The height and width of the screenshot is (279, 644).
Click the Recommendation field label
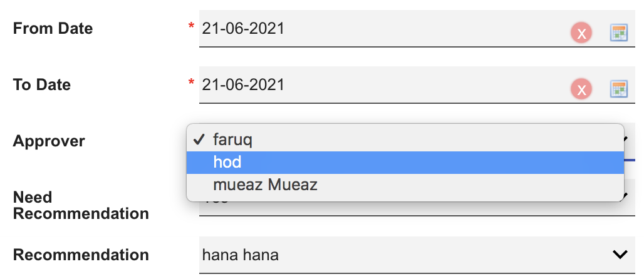pos(81,255)
